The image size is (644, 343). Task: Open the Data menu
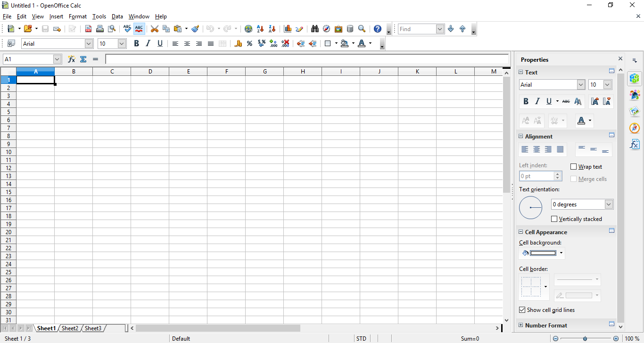(117, 16)
